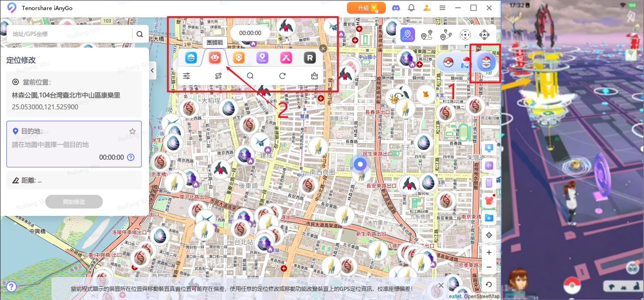Tap the Pokéball main menu in game

(572, 285)
